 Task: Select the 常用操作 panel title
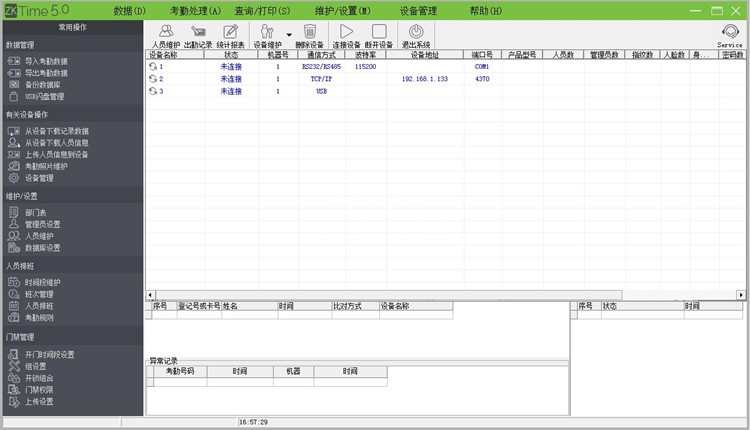coord(73,27)
